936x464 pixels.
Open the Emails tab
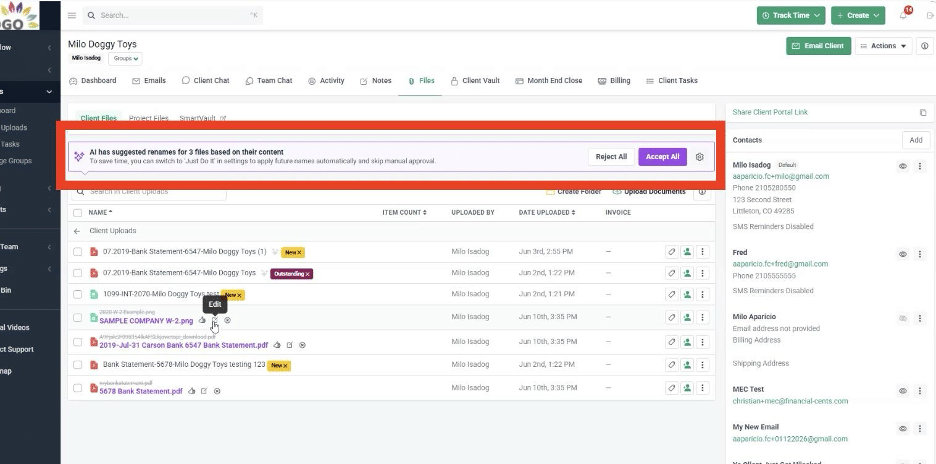tap(149, 81)
